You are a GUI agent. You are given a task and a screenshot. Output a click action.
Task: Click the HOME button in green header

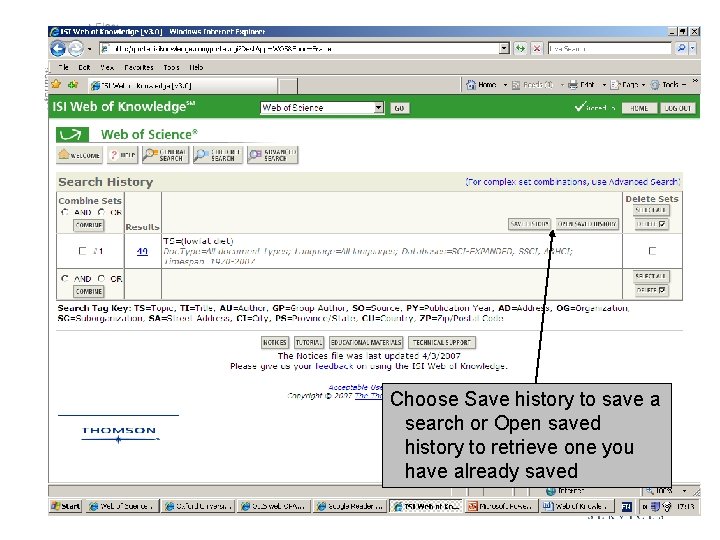(x=639, y=108)
